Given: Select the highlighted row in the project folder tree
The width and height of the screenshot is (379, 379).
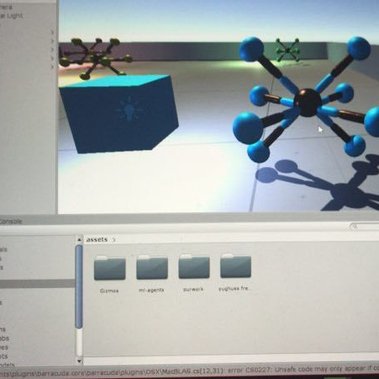Looking at the screenshot, I should 37,284.
